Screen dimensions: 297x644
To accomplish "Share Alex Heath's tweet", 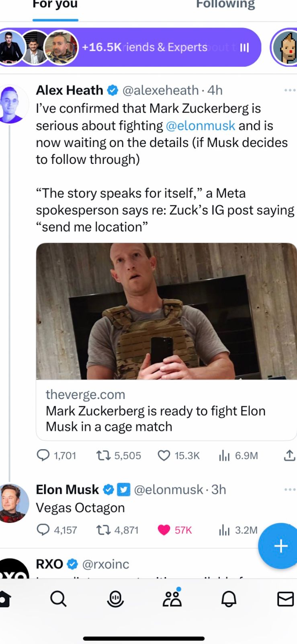I will click(x=289, y=455).
